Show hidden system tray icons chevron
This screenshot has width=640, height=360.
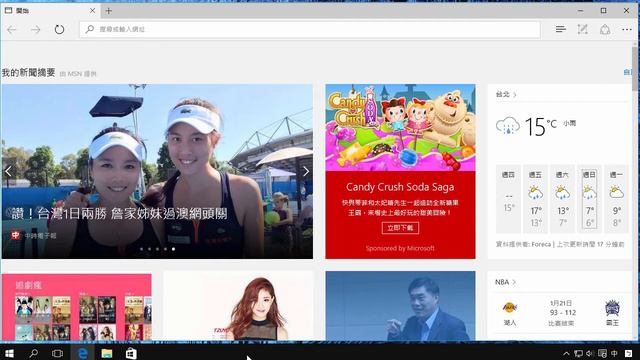[x=566, y=353]
